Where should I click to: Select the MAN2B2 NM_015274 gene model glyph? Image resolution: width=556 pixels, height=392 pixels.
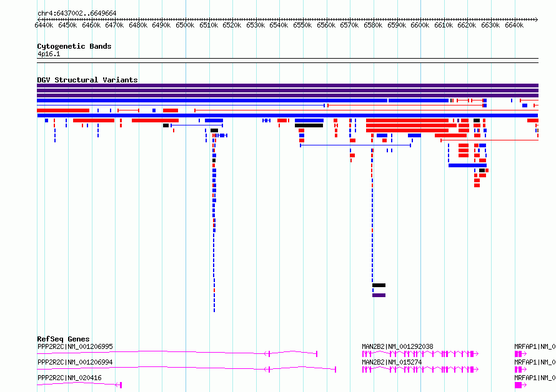click(x=420, y=370)
